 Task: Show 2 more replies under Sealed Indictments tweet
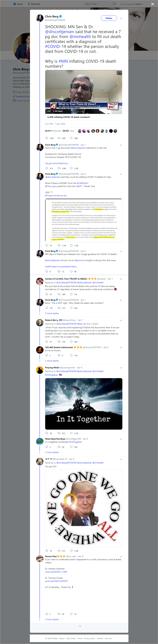[52, 361]
